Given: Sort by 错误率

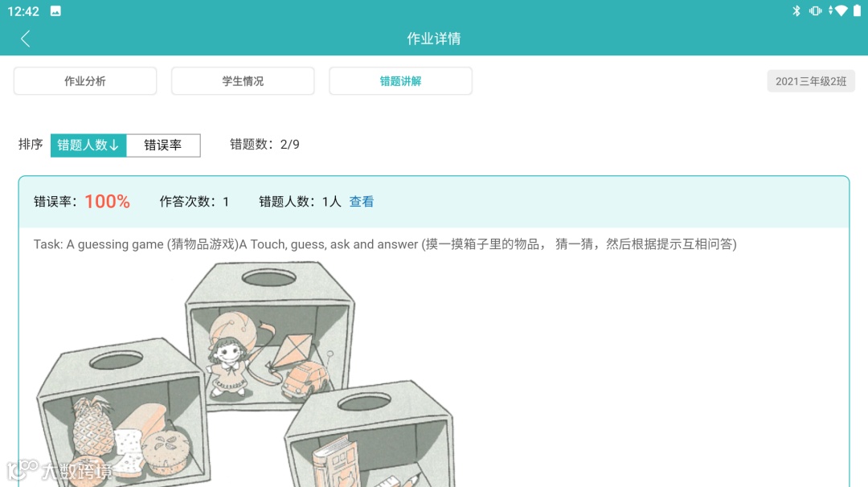Looking at the screenshot, I should pyautogui.click(x=163, y=145).
